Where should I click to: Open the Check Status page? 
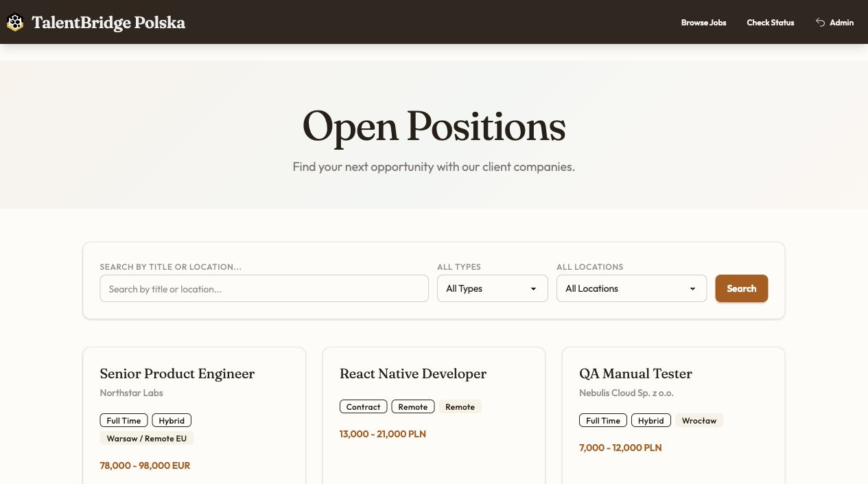point(770,23)
